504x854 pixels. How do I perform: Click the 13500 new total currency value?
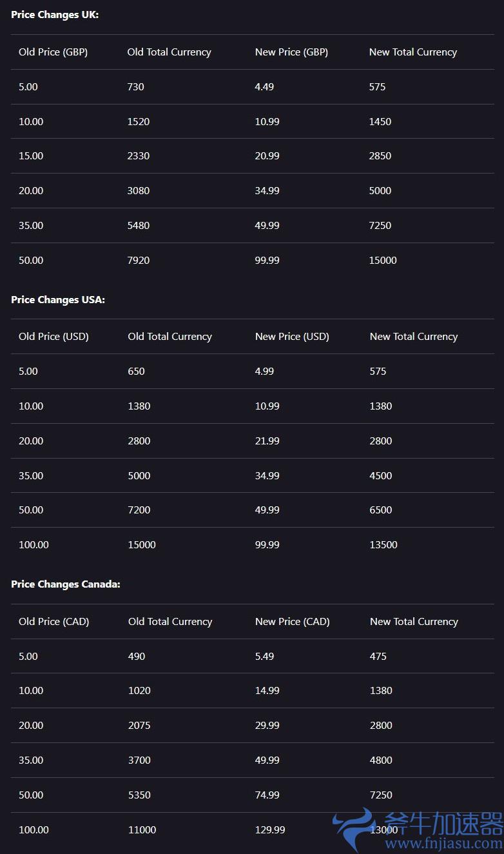point(383,545)
